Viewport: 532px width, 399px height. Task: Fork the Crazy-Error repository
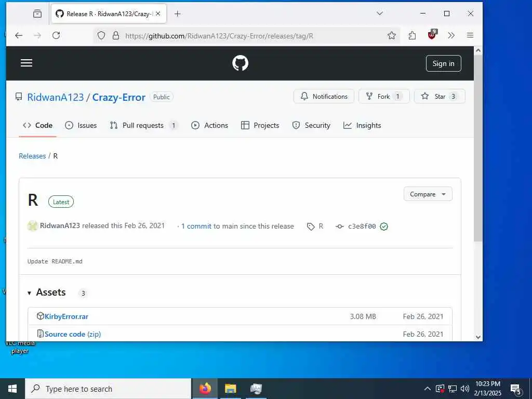click(x=384, y=96)
